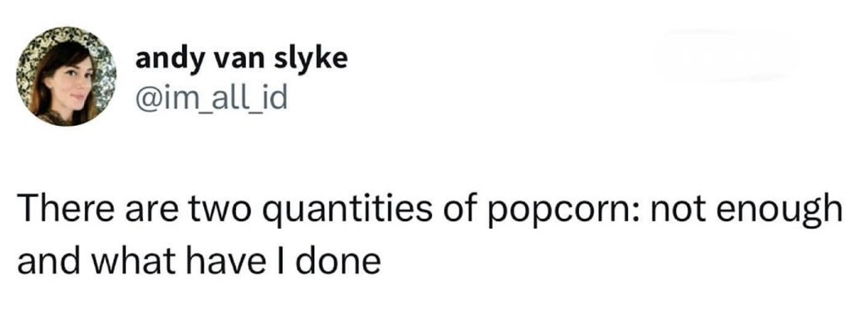
Task: Click the word andy in display name
Action: click(165, 61)
